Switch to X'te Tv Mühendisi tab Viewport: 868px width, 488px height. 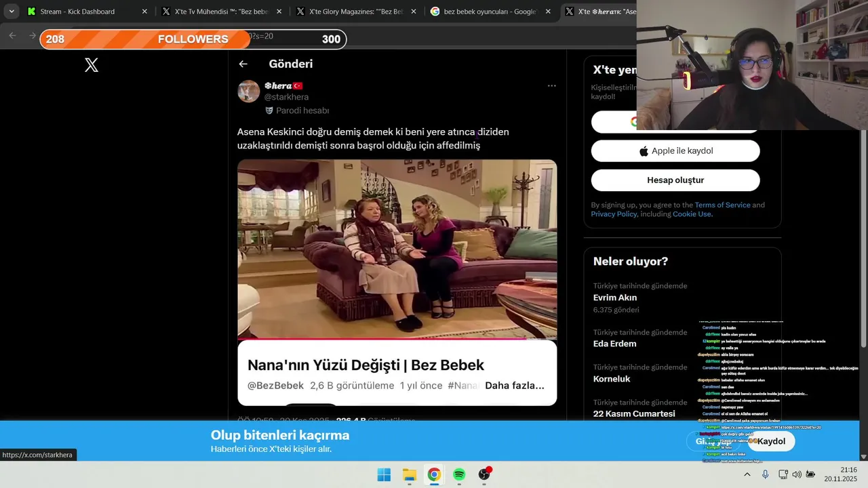(x=220, y=12)
